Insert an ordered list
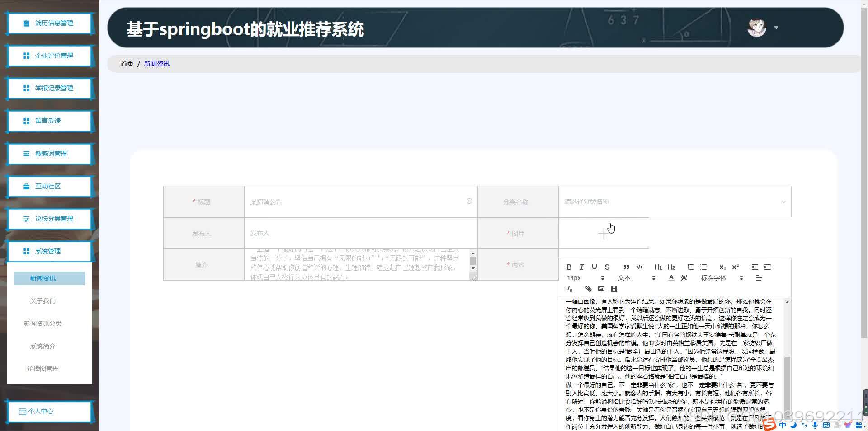868x431 pixels. 690,267
